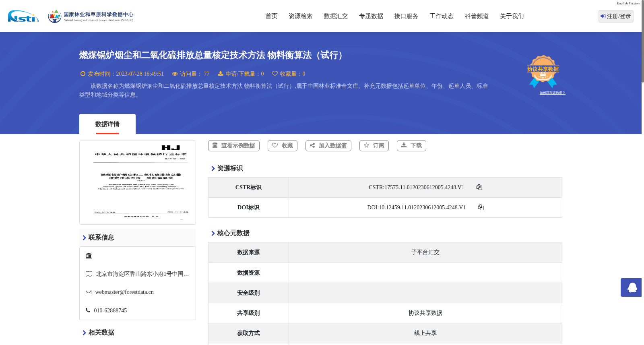The height and width of the screenshot is (345, 644).
Task: Click the 协议共享数据 table cell
Action: 425,313
